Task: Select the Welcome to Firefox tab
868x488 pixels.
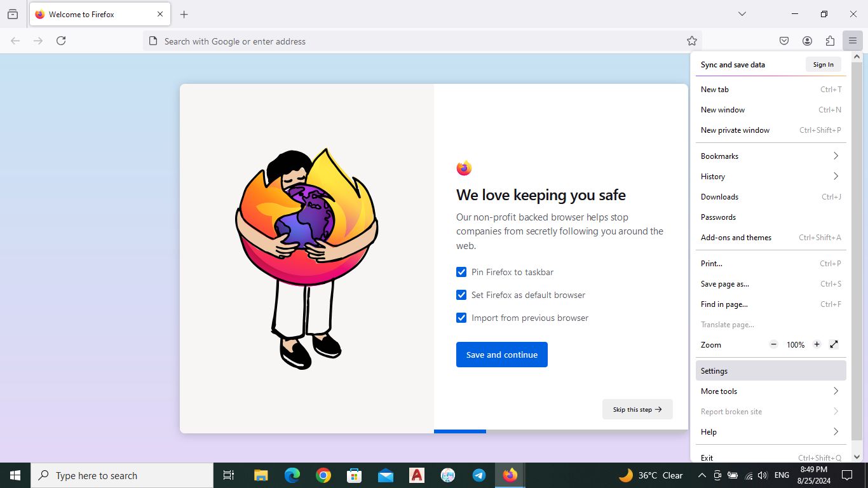Action: 100,14
